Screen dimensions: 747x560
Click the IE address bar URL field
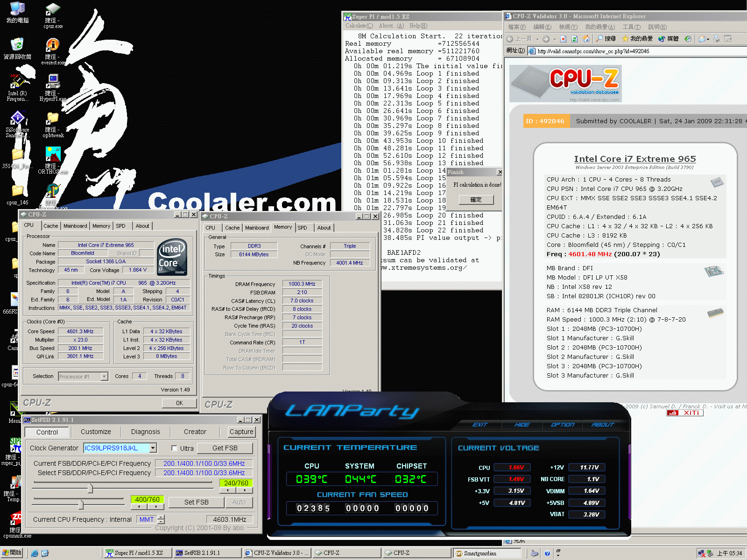pos(637,51)
